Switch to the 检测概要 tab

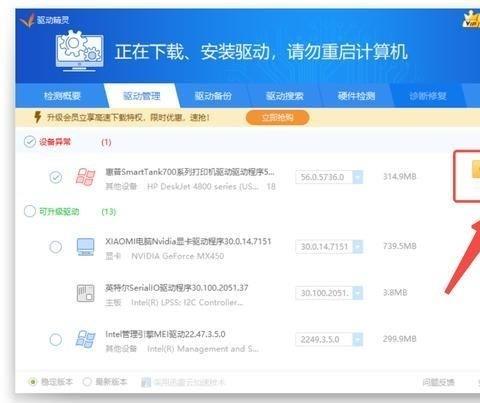(63, 96)
